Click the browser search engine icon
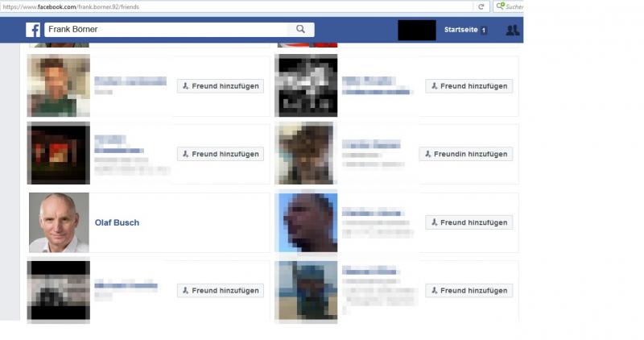Image resolution: width=644 pixels, height=340 pixels. (x=501, y=6)
